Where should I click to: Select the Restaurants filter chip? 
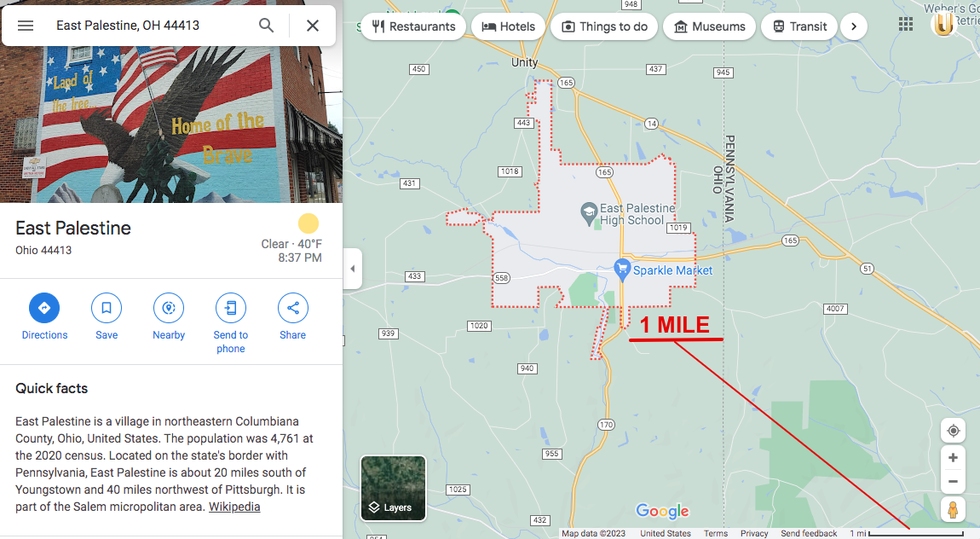[413, 27]
